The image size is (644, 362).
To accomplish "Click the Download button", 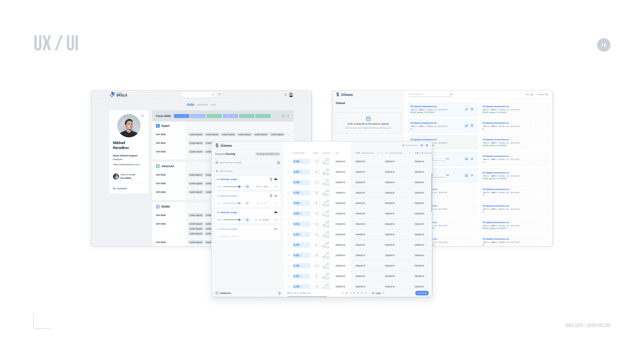I will tap(422, 293).
